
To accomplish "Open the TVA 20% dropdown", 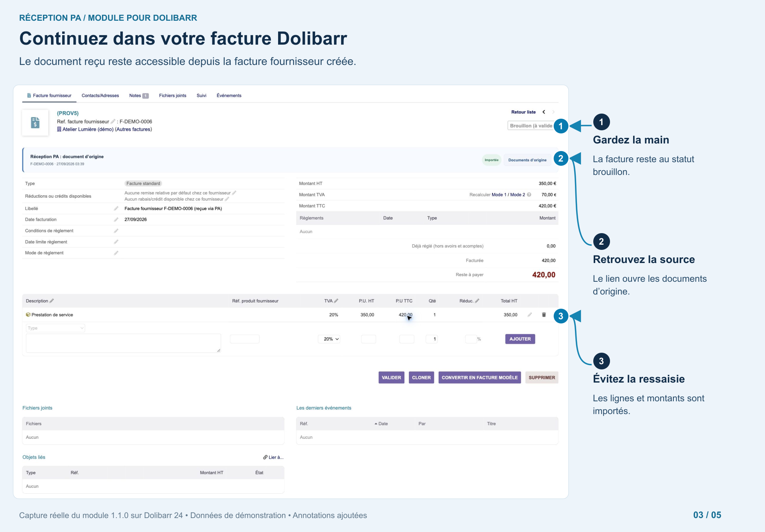I will (x=329, y=339).
